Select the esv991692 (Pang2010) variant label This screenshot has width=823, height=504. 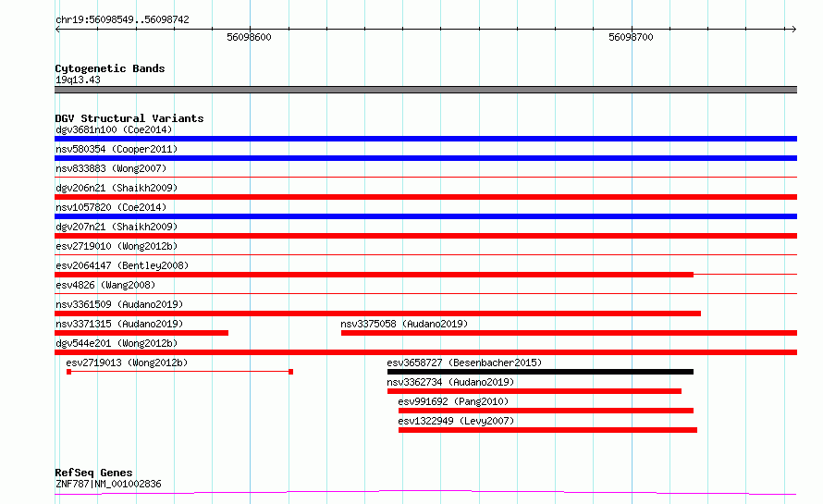click(x=453, y=401)
